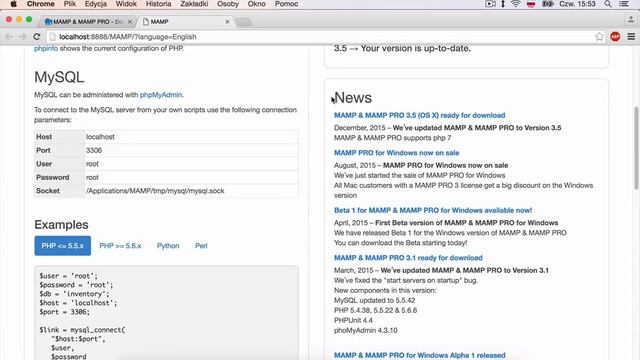Click the Chrome profile button
The width and height of the screenshot is (640, 360).
tap(631, 19)
